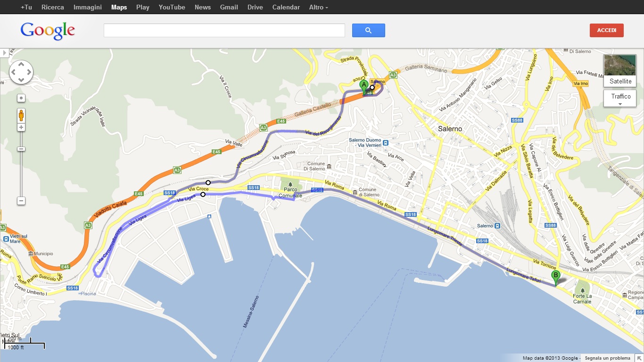Show the hidden left side panel

tap(4, 53)
